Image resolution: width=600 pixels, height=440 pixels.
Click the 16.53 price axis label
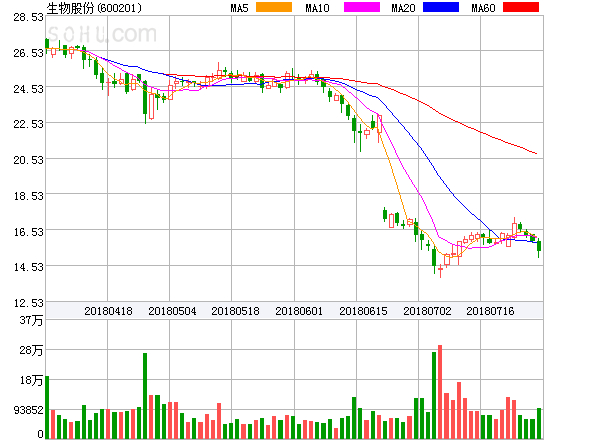click(28, 232)
